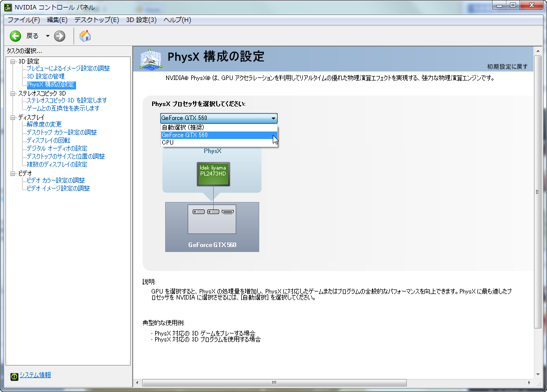This screenshot has width=547, height=392.
Task: Open 複数のディスプレイの設定
Action: [57, 164]
